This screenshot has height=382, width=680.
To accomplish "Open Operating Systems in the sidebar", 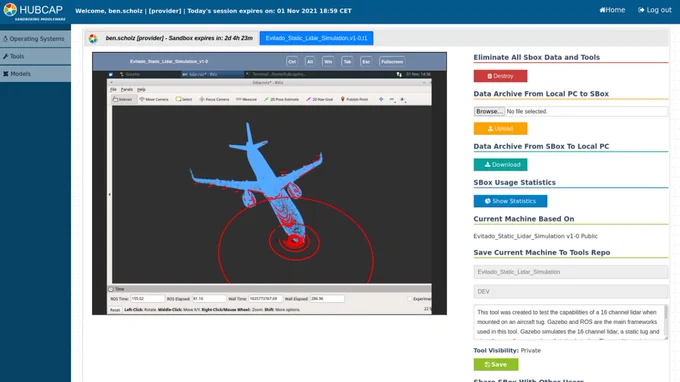I will click(x=36, y=39).
